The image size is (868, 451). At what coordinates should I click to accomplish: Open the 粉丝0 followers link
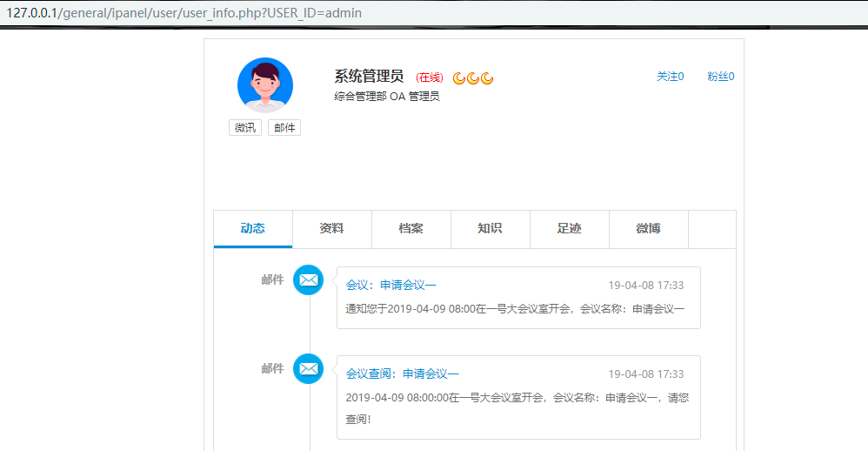(720, 77)
